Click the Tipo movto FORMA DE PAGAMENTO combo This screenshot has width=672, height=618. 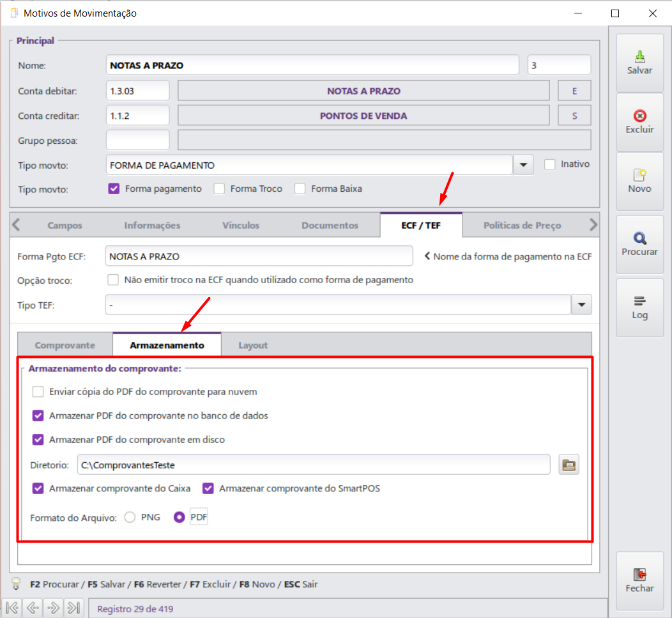309,165
